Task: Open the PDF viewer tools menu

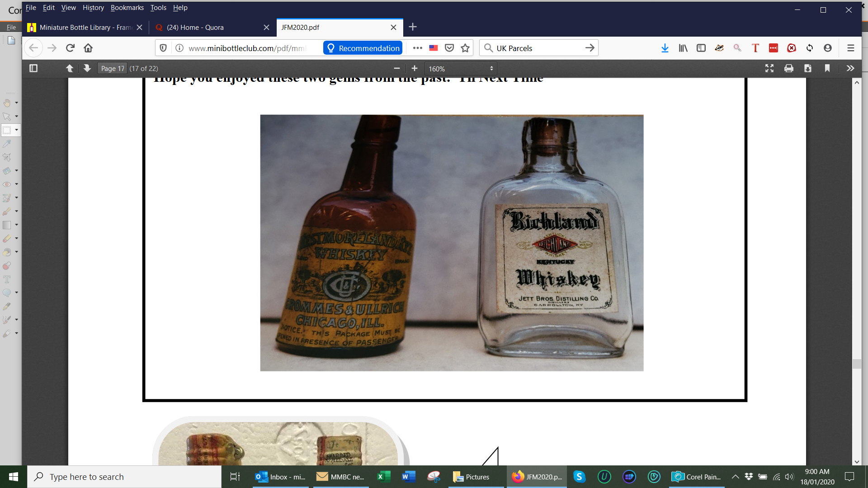Action: tap(850, 68)
